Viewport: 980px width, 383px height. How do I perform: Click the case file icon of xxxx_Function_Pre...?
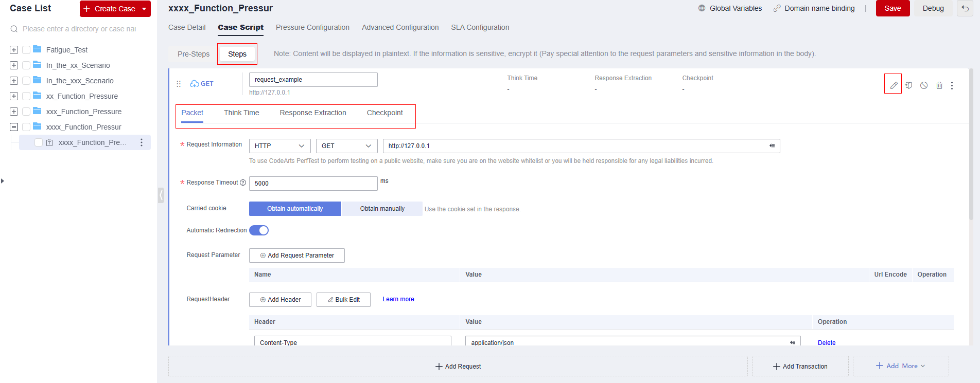pos(49,142)
